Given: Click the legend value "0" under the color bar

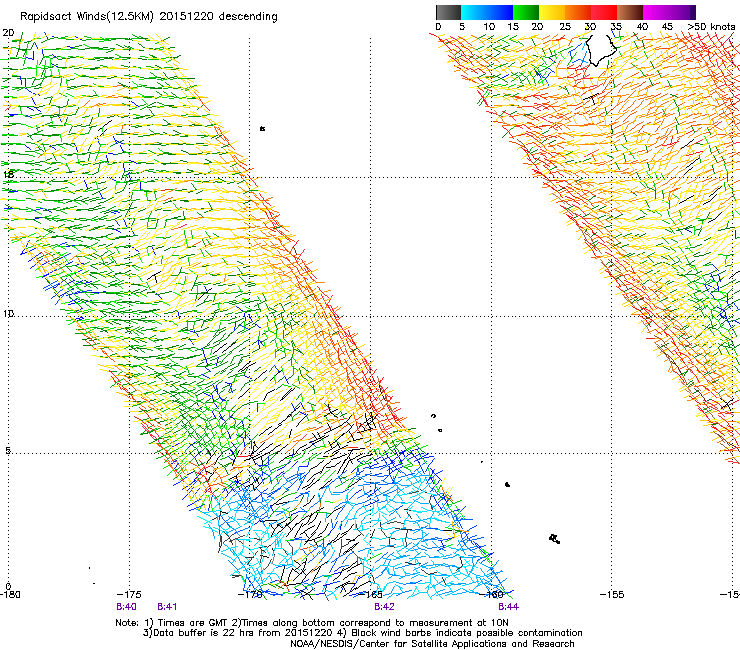Looking at the screenshot, I should 438,27.
